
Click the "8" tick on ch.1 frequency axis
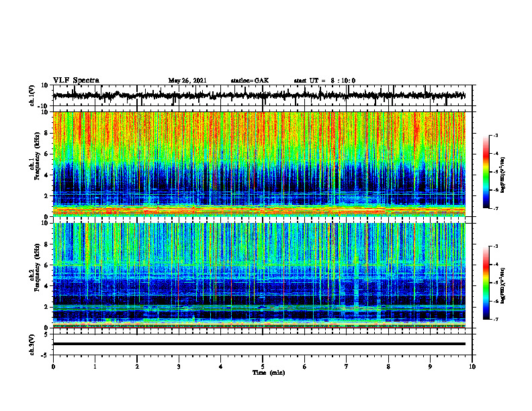tap(47, 133)
